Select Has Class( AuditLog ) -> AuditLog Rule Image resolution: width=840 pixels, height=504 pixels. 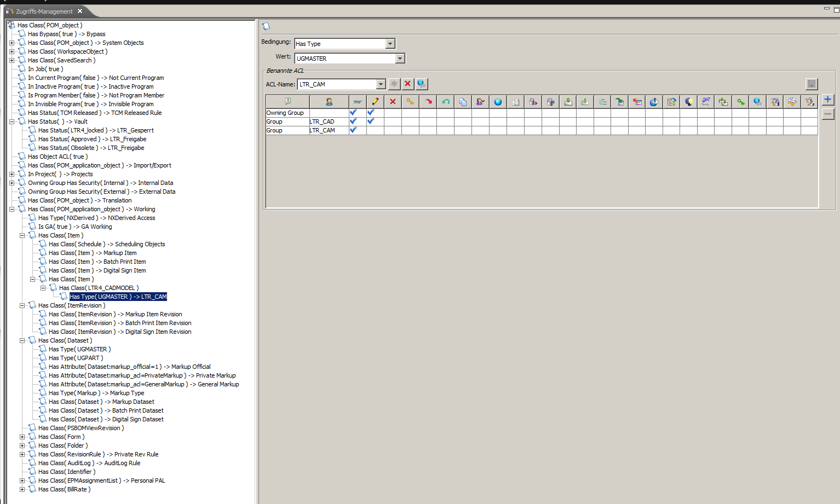coord(89,463)
